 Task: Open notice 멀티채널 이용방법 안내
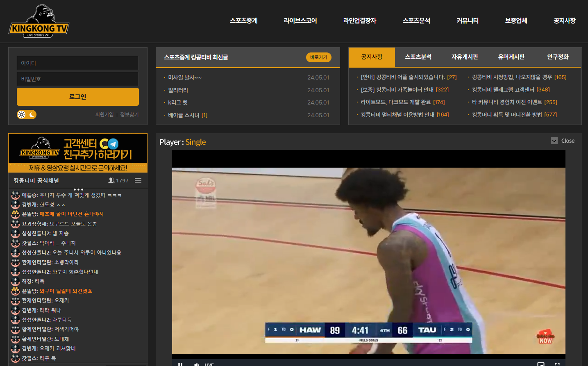click(397, 114)
